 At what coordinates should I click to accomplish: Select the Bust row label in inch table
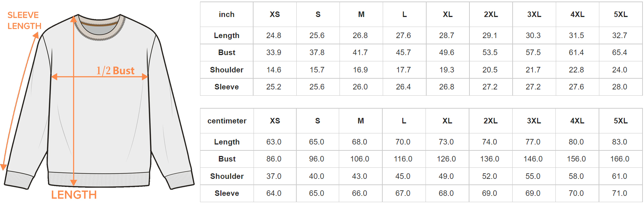[x=227, y=52]
